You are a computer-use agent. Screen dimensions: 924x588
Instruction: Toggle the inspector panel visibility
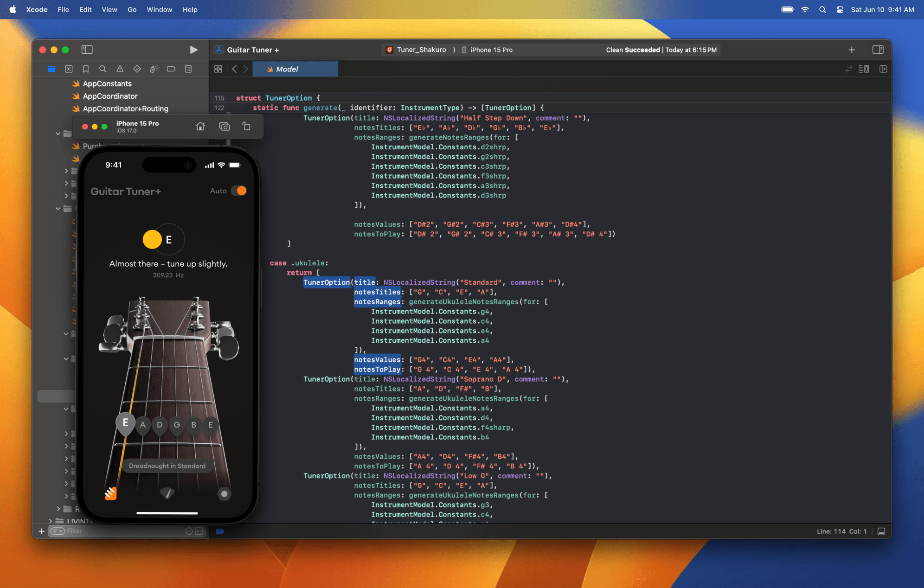coord(879,50)
